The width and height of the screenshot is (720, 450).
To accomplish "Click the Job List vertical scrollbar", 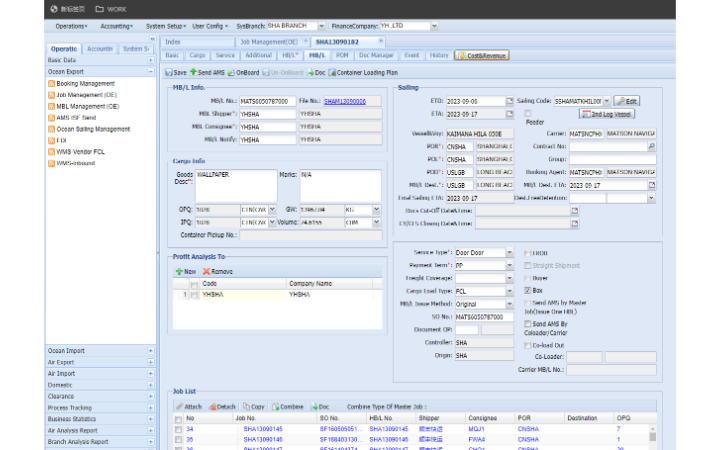I will pos(652,437).
